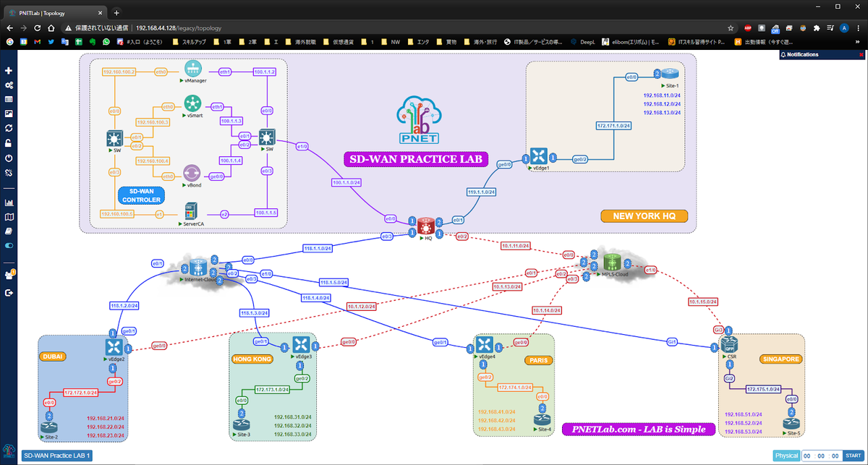Click the 118.1.1.0/24 link label
The height and width of the screenshot is (465, 868).
317,249
